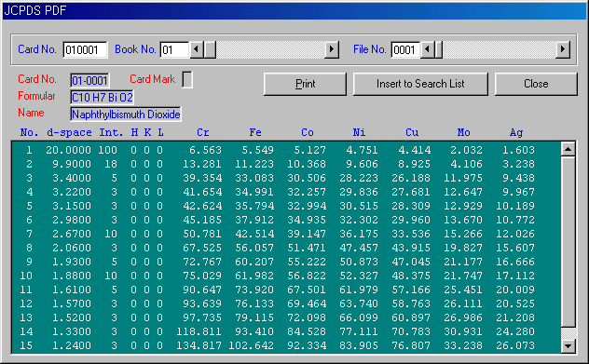The height and width of the screenshot is (364, 589).
Task: Select Mo value 21.177 in row 9
Action: pos(463,262)
